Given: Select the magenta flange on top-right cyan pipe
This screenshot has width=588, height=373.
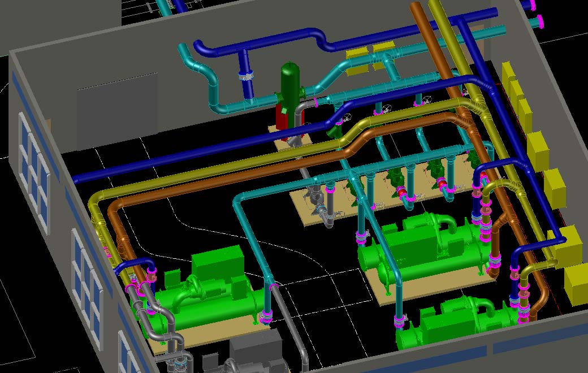Looking at the screenshot, I should 541,22.
